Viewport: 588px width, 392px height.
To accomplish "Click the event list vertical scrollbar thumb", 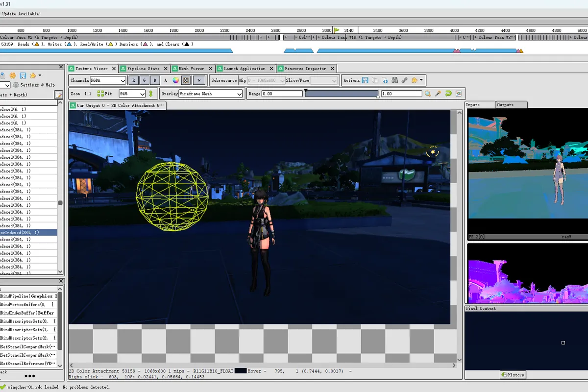I will point(60,203).
